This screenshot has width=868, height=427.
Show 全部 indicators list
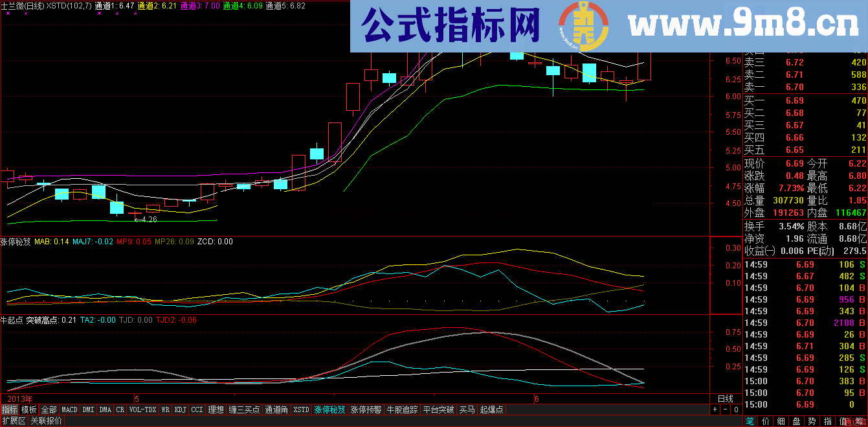click(49, 410)
